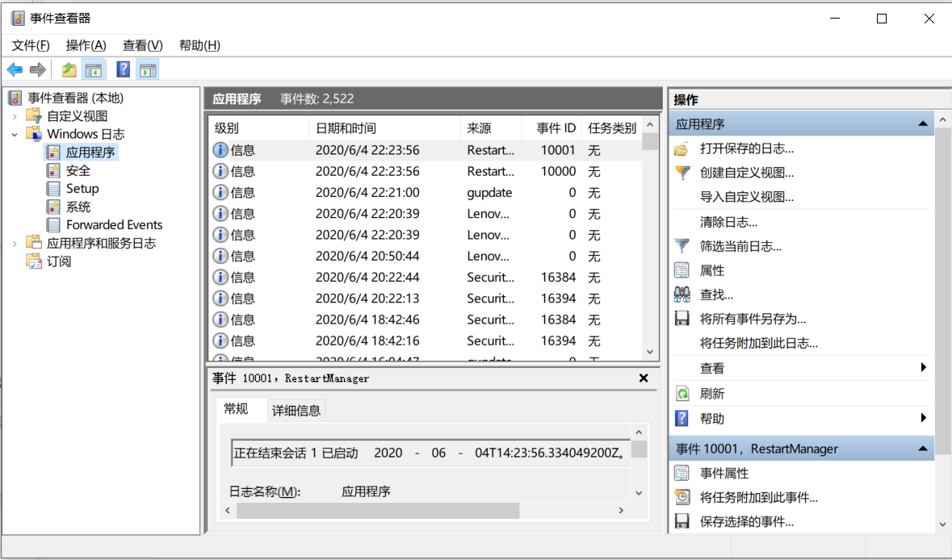The height and width of the screenshot is (560, 952).
Task: Click the event list scroll up arrow
Action: pos(650,124)
